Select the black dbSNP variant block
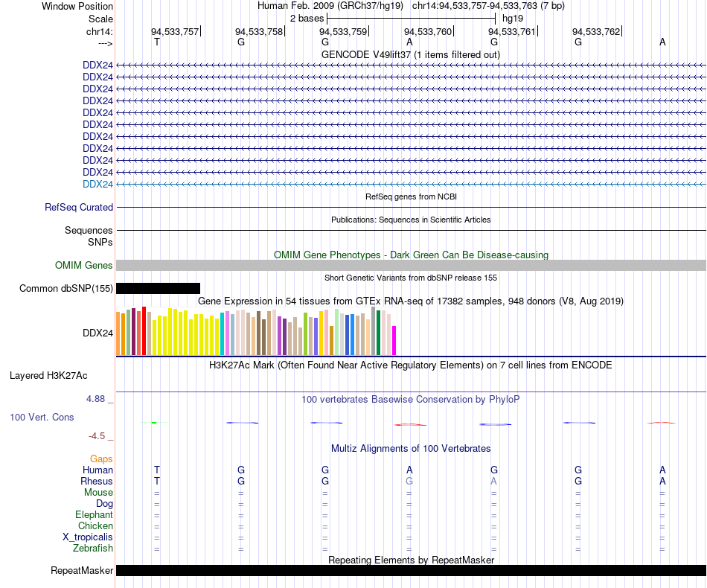707x588 pixels. [158, 289]
